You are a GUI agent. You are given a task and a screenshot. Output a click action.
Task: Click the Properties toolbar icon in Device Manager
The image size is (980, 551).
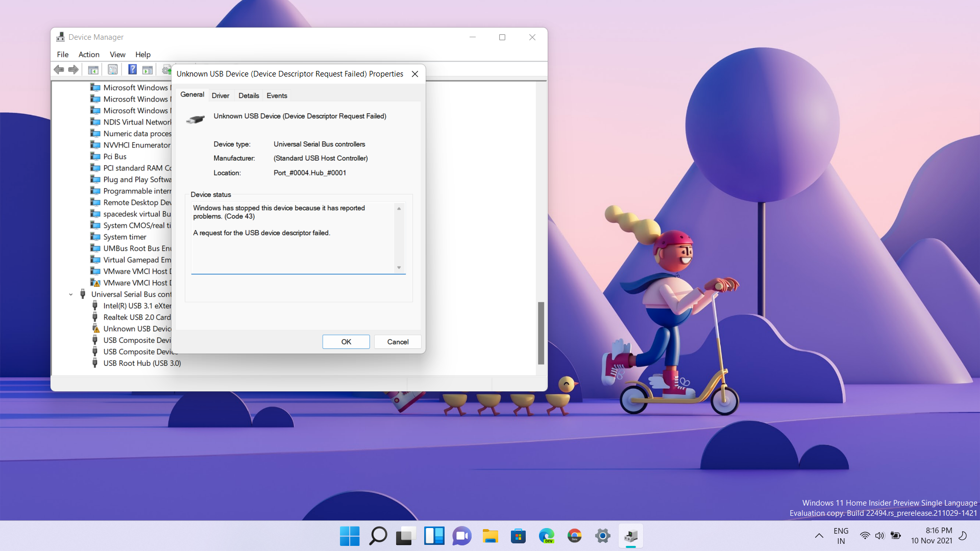(112, 70)
